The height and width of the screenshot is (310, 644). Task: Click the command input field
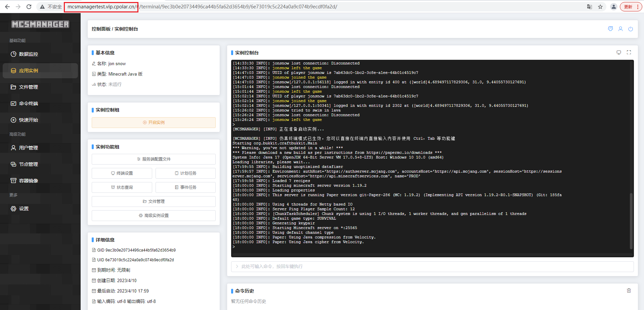tap(432, 267)
